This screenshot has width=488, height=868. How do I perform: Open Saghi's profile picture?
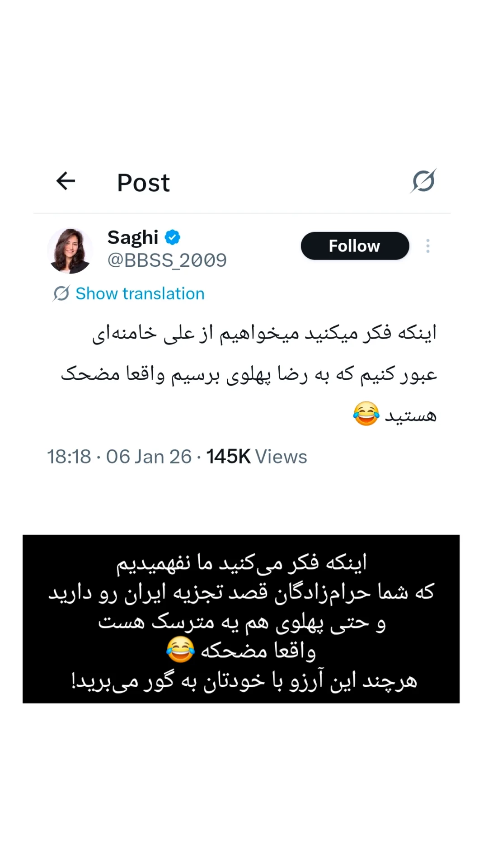pyautogui.click(x=70, y=250)
